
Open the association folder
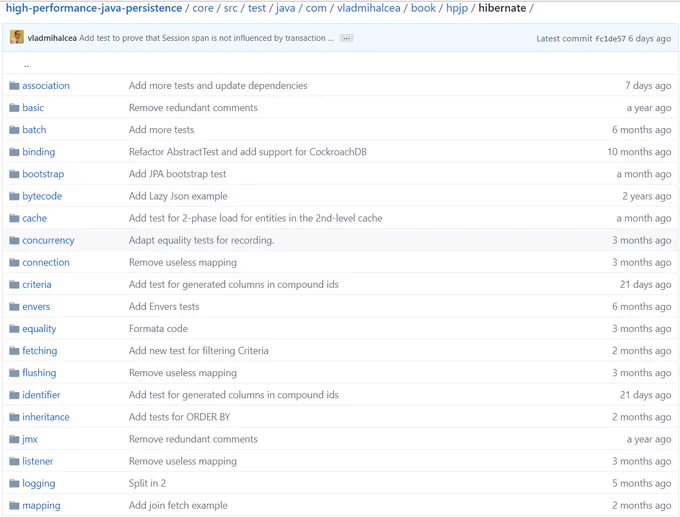[x=46, y=85]
